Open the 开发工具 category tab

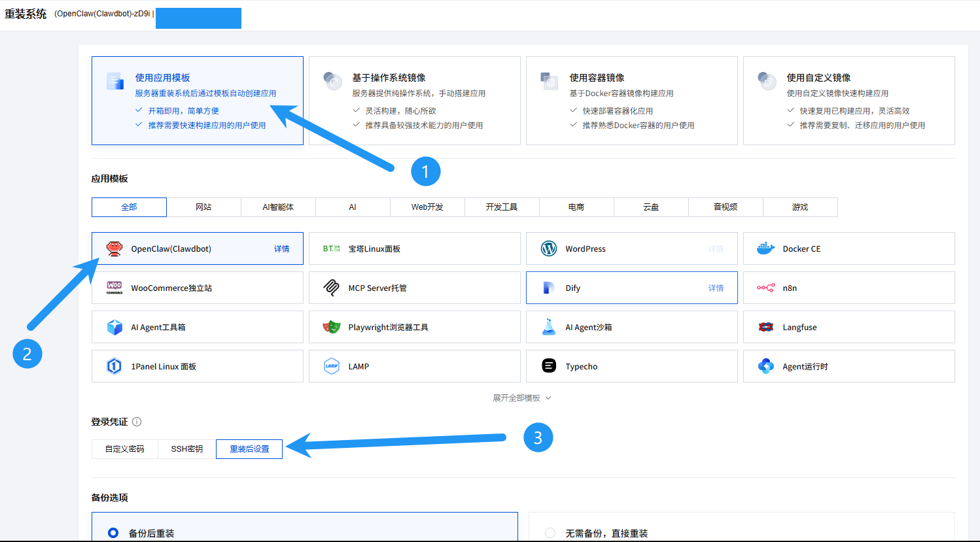502,207
